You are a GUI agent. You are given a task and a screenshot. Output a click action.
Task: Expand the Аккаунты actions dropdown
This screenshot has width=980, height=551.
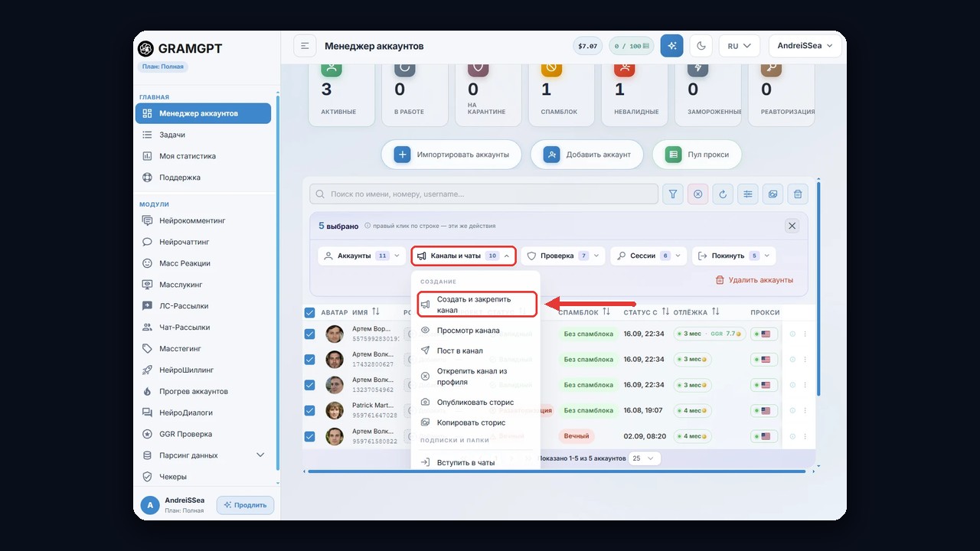pos(362,256)
